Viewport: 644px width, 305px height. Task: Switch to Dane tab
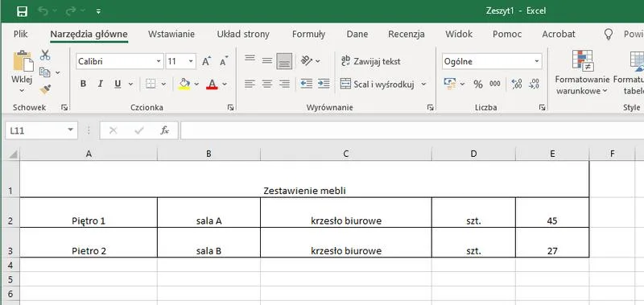coord(357,34)
